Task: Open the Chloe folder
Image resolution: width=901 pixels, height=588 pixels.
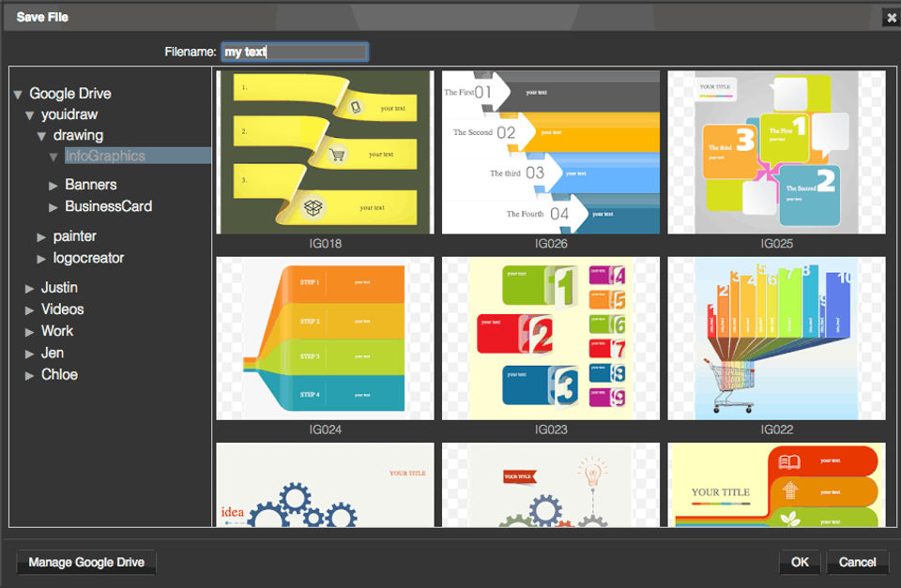Action: point(59,374)
